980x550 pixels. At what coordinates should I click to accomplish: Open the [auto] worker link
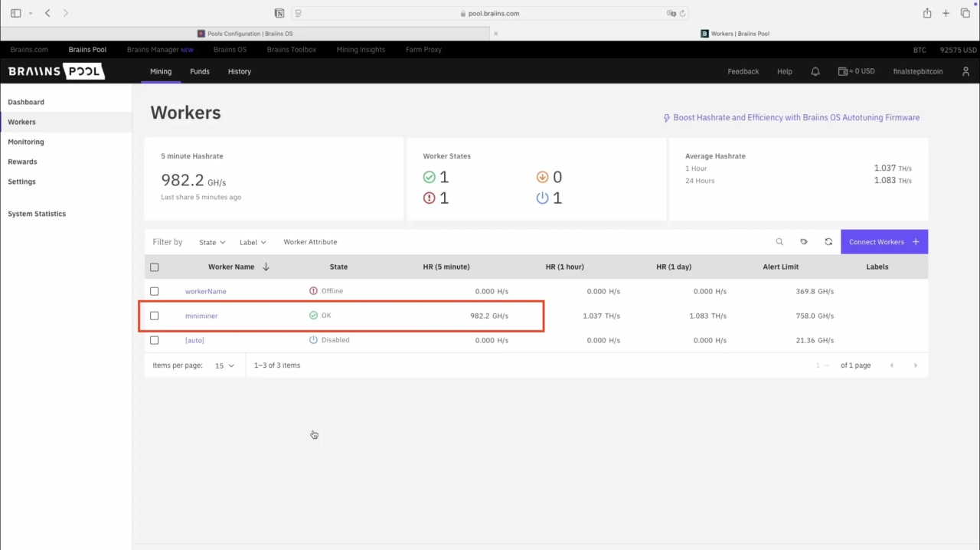click(194, 340)
